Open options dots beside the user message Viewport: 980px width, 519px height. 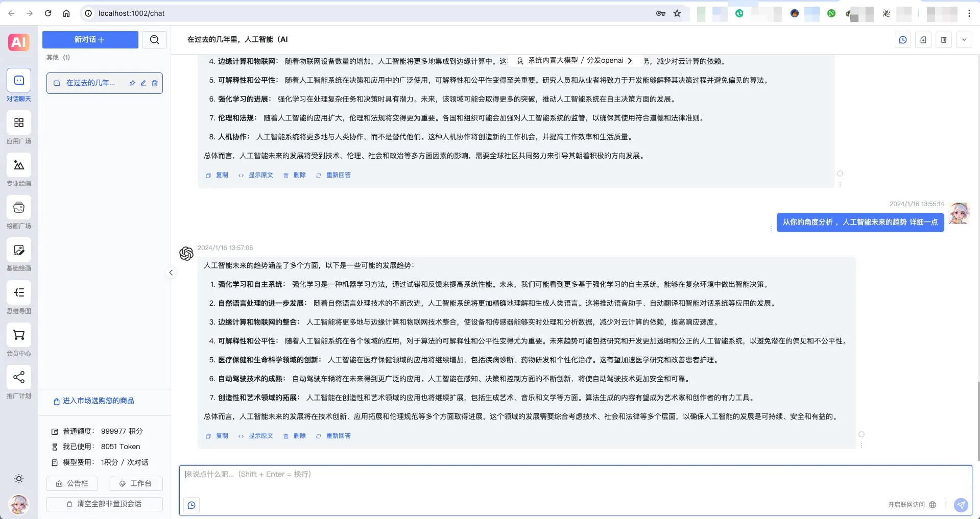[x=771, y=229]
